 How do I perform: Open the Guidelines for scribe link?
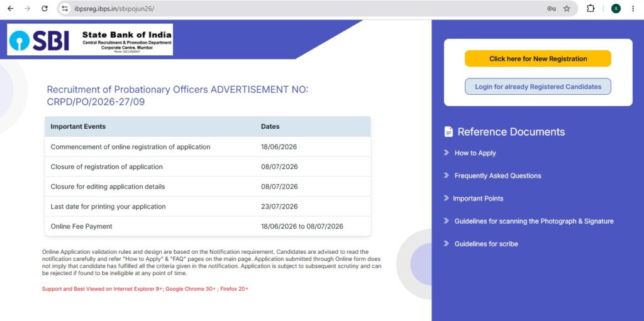click(486, 244)
